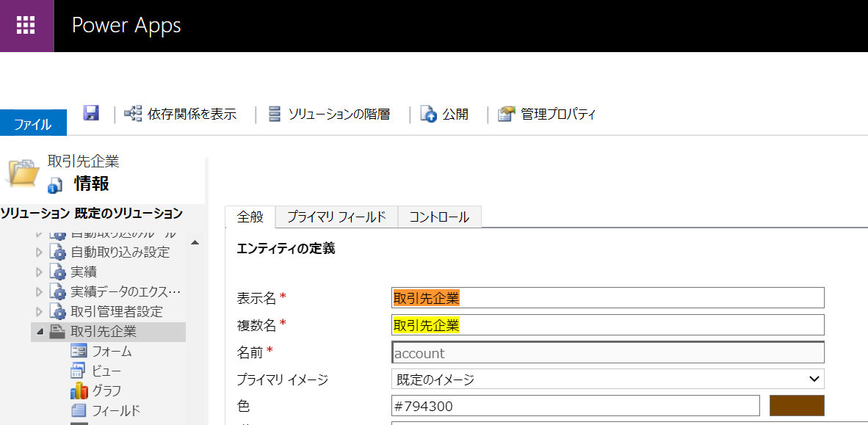Open the コントロール tab
Viewport: 868px width, 425px height.
coord(439,217)
